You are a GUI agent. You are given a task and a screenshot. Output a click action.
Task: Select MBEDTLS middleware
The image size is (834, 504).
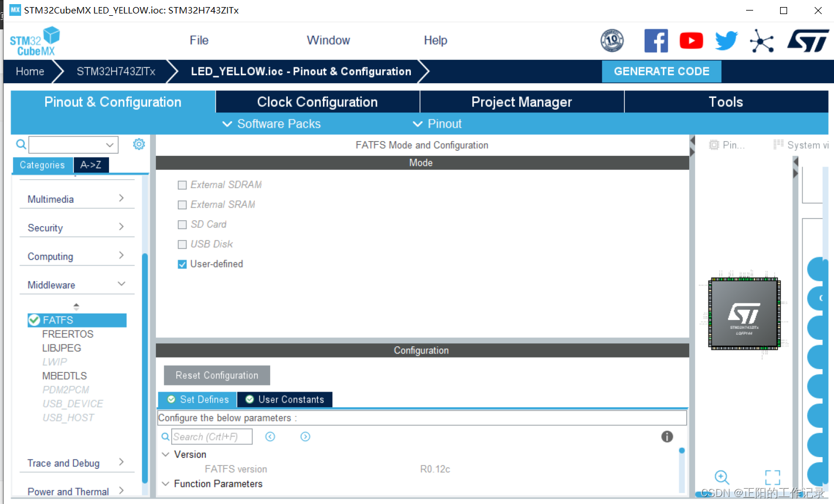(x=64, y=376)
